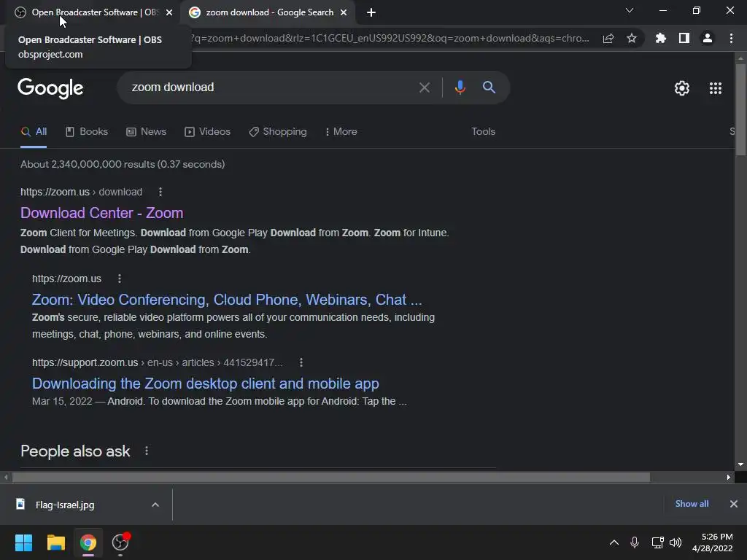Click the magnifier search button
This screenshot has height=560, width=747.
(489, 87)
